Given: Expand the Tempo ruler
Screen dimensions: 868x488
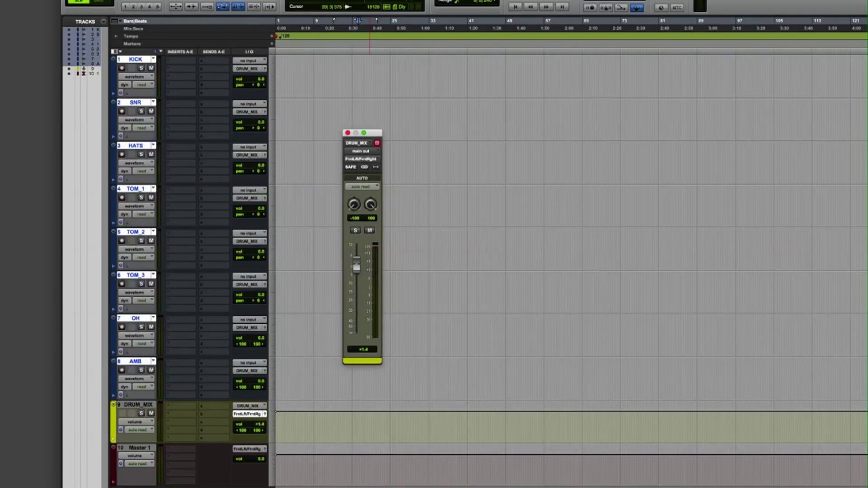Looking at the screenshot, I should tap(115, 36).
